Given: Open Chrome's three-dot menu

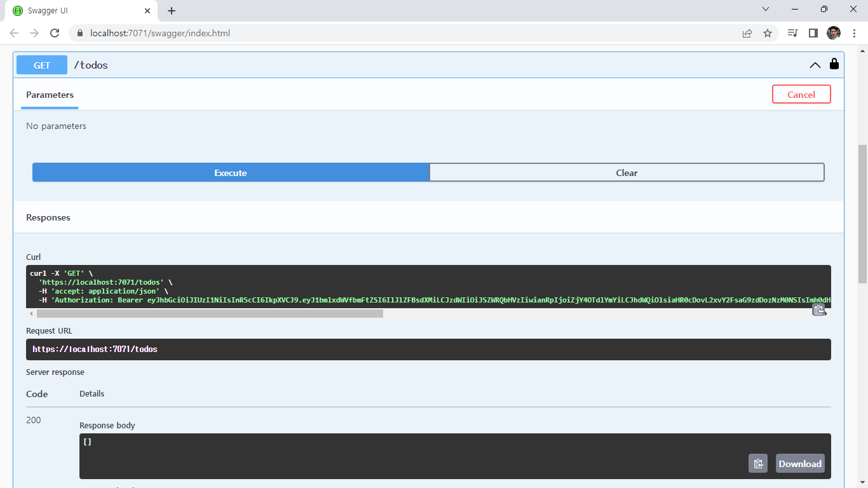Looking at the screenshot, I should tap(853, 33).
